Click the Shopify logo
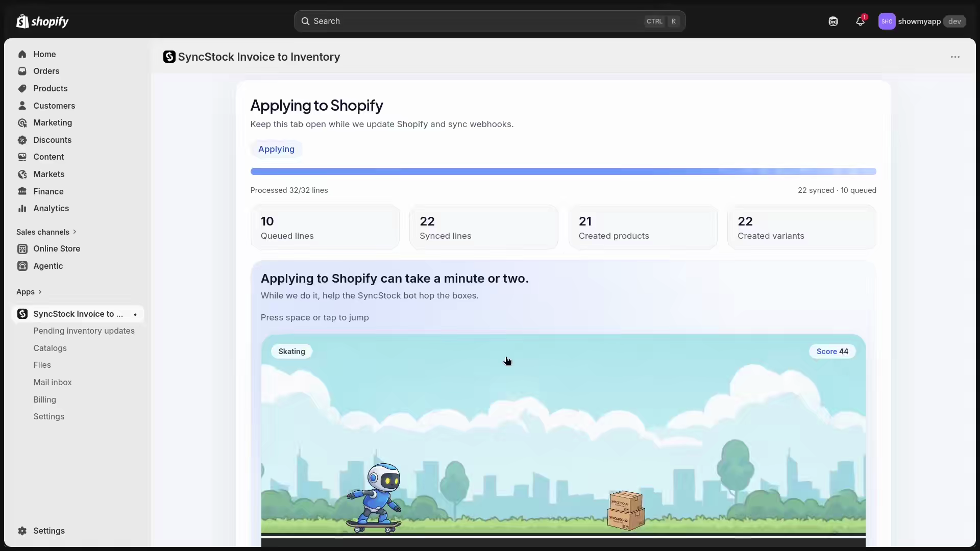The width and height of the screenshot is (980, 551). pos(42,21)
